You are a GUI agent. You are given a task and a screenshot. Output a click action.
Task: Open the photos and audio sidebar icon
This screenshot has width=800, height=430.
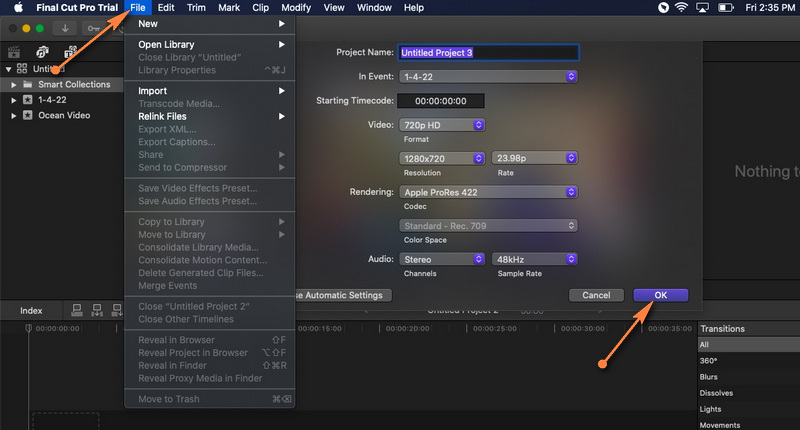tap(42, 51)
